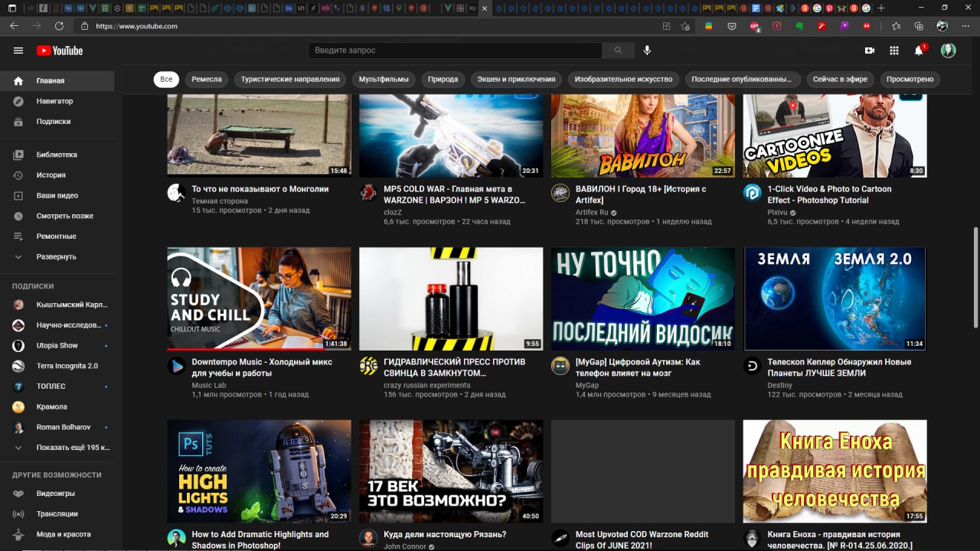
Task: Open Трансляции in the sidebar
Action: point(57,514)
